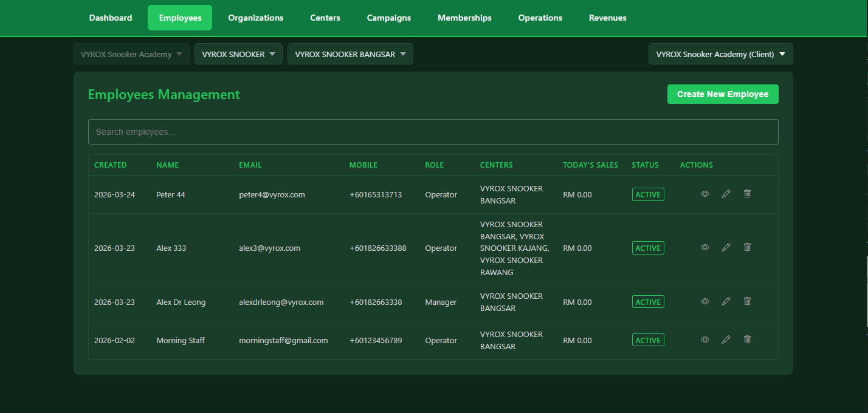
Task: Select the eye icon on Morning Staff row
Action: click(704, 340)
